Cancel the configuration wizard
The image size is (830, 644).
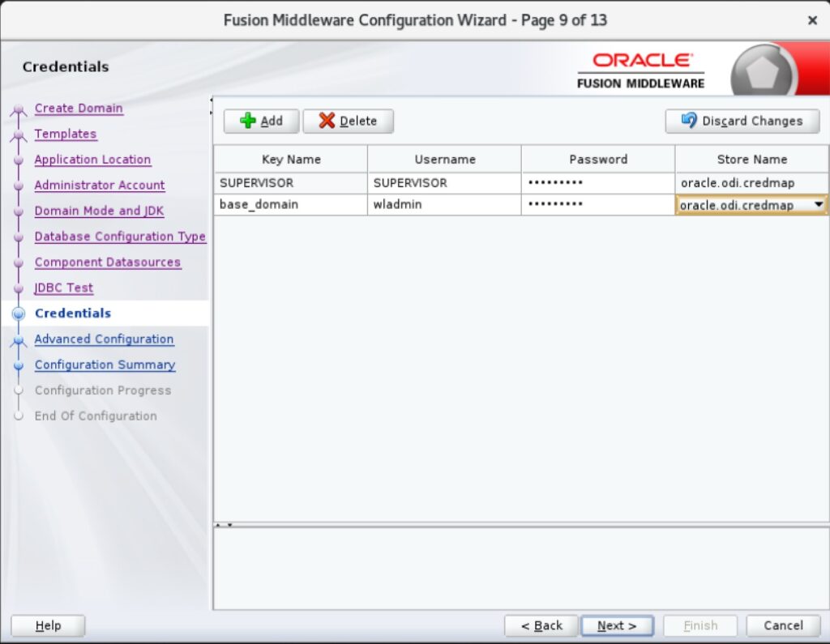coord(783,625)
